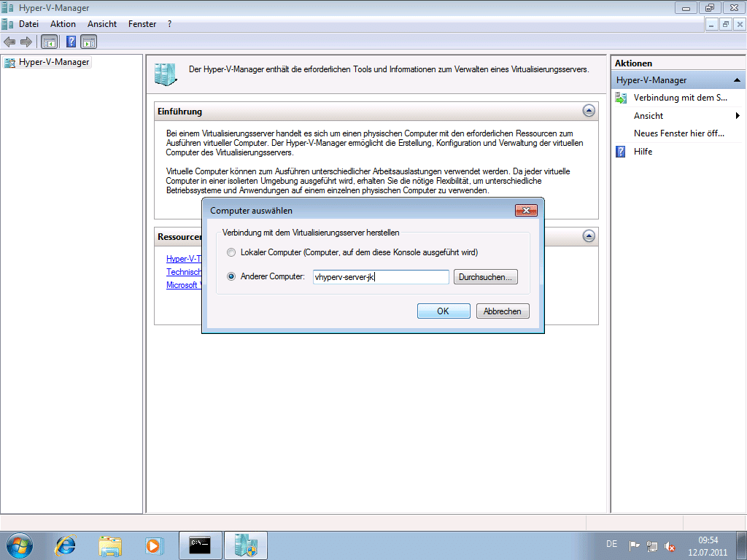Launch Internet Explorer from the taskbar
This screenshot has height=560, width=747.
tap(66, 545)
